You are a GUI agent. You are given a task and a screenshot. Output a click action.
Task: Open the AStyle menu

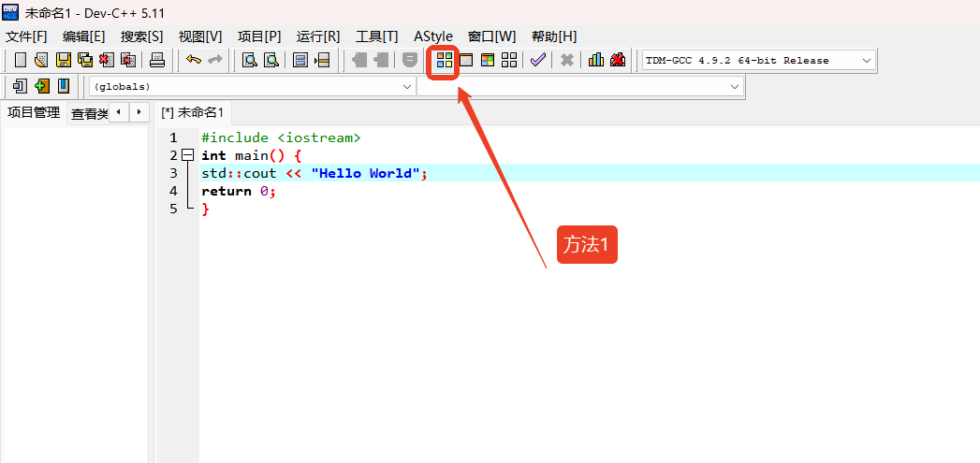433,36
